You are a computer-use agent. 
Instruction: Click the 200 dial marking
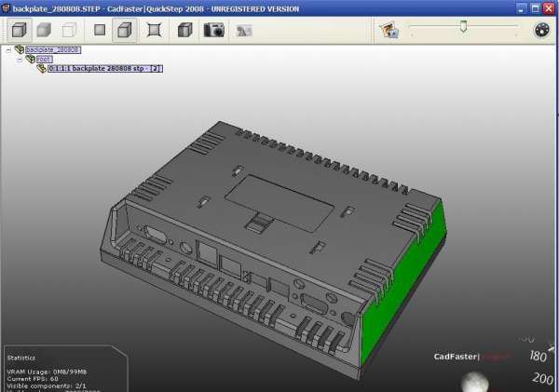click(x=542, y=378)
